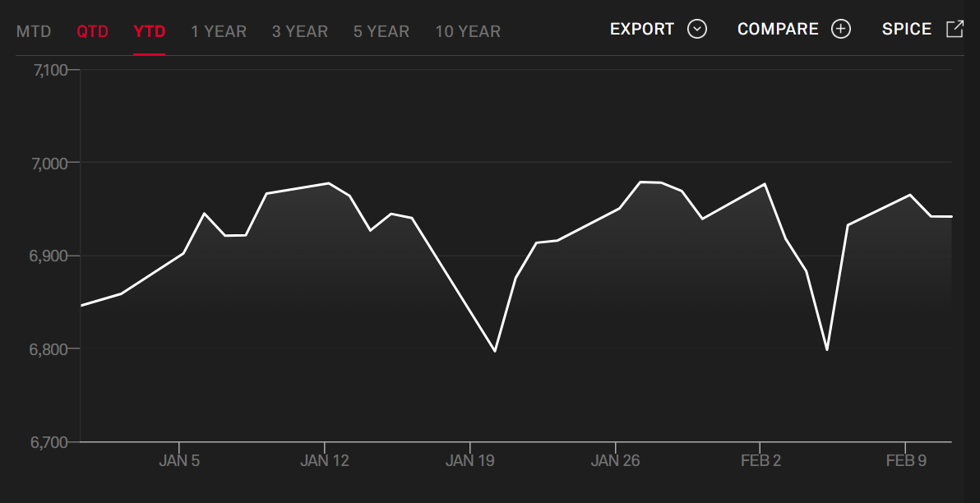Image resolution: width=980 pixels, height=503 pixels.
Task: Select the YTD time range tab
Action: [150, 32]
